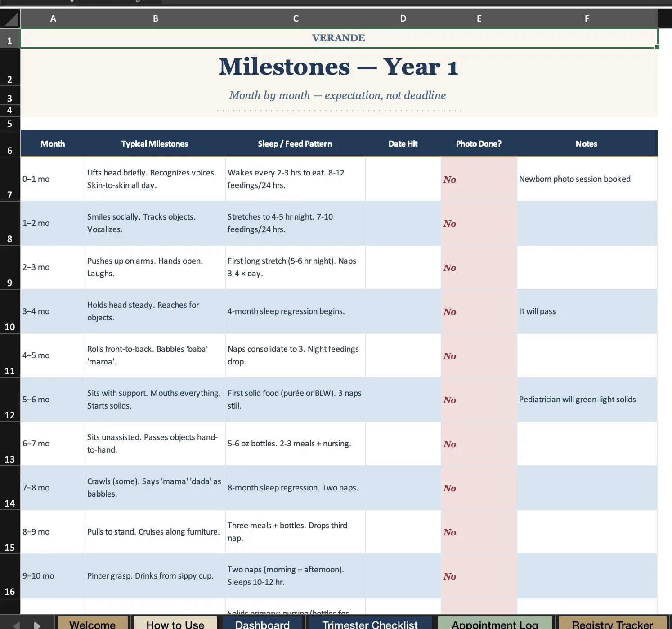Click the Photo Done? header cell
This screenshot has height=629, width=672.
(x=479, y=144)
